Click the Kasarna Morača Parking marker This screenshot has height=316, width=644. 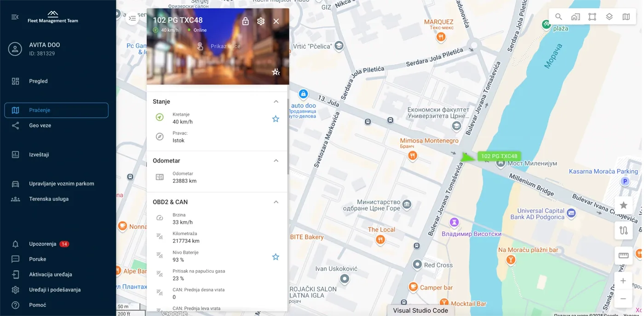625,181
